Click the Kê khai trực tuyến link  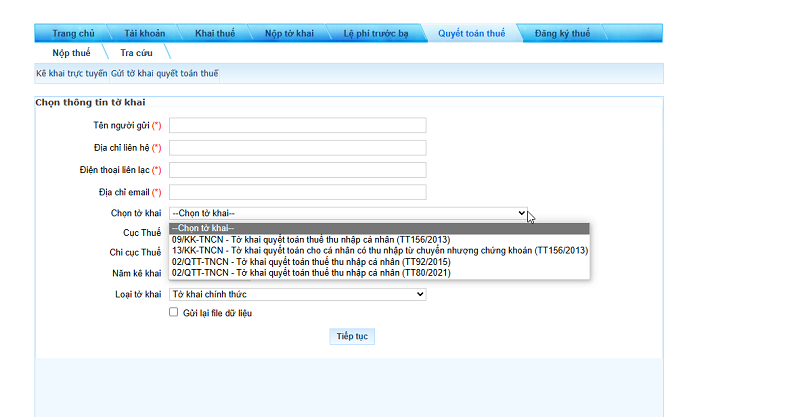pyautogui.click(x=71, y=73)
